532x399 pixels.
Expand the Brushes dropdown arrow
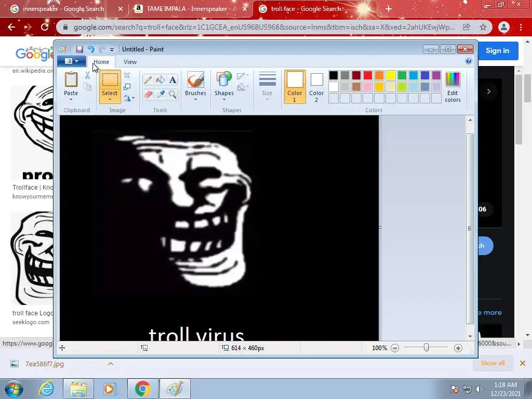[x=195, y=99]
